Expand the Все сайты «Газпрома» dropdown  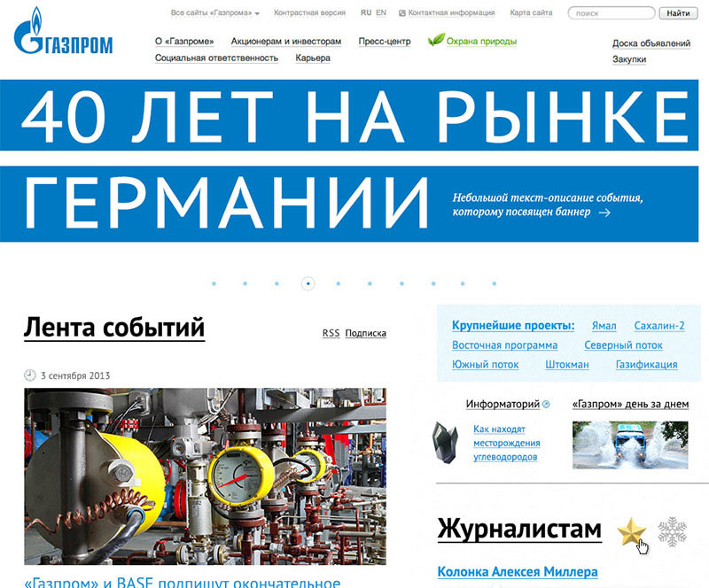click(215, 13)
